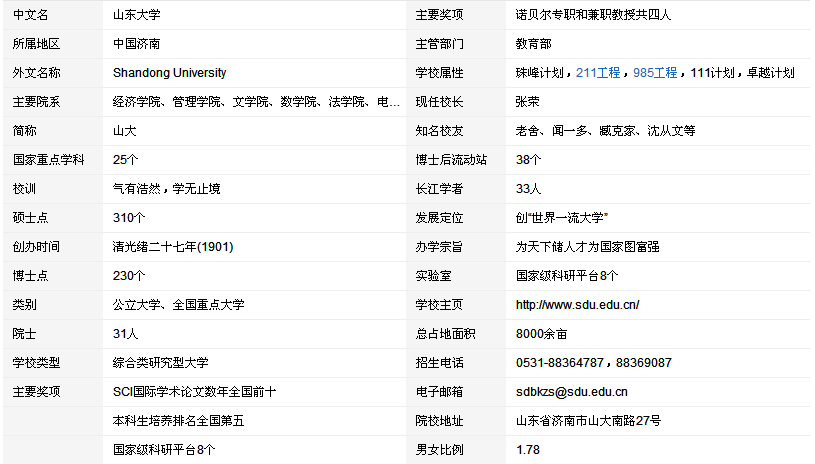Image resolution: width=815 pixels, height=464 pixels.
Task: Click the 中文名 row label
Action: (31, 15)
